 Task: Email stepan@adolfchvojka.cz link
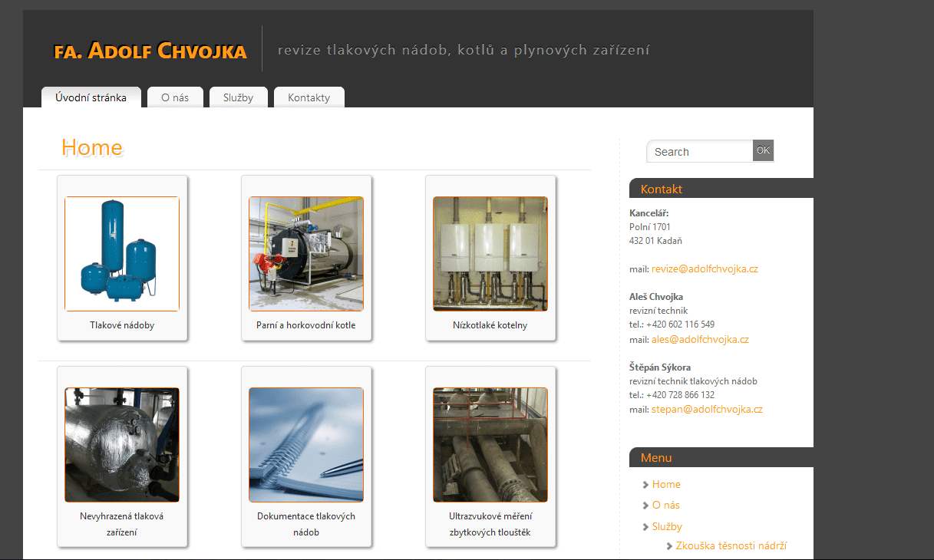[x=707, y=409]
